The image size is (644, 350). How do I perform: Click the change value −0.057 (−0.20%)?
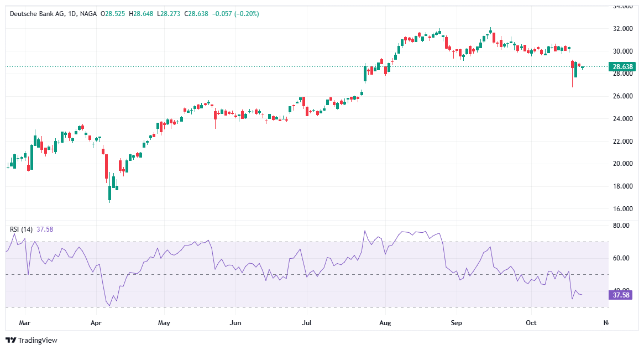tap(235, 14)
